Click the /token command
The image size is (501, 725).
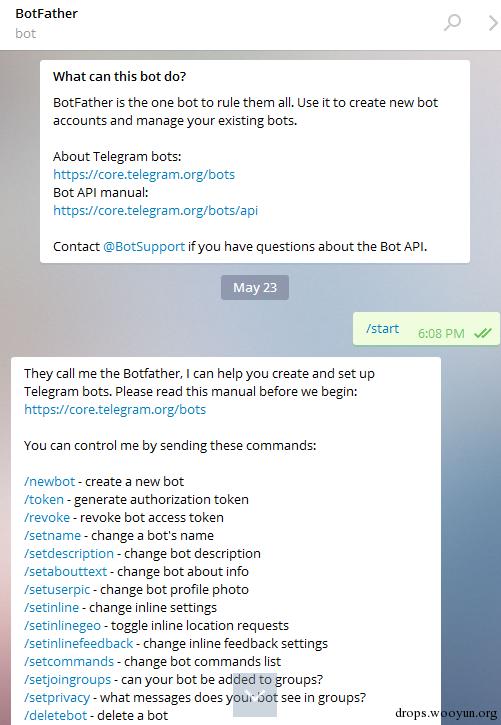pyautogui.click(x=44, y=499)
